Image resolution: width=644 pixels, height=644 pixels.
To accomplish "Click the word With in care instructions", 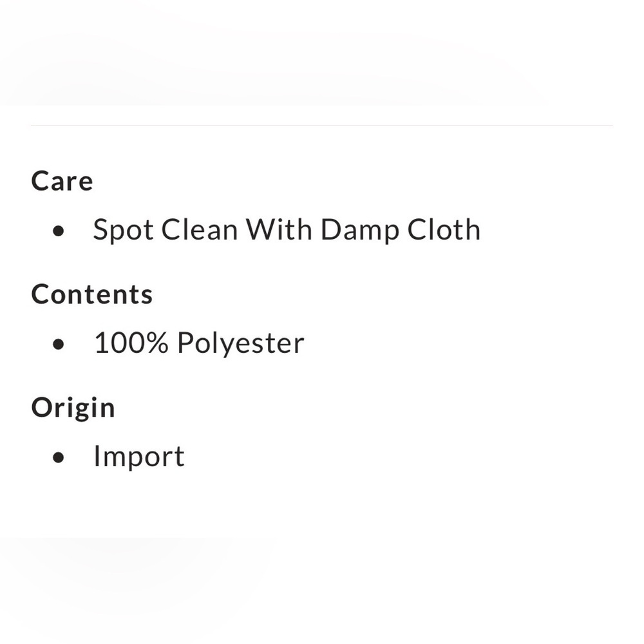I will [x=279, y=229].
